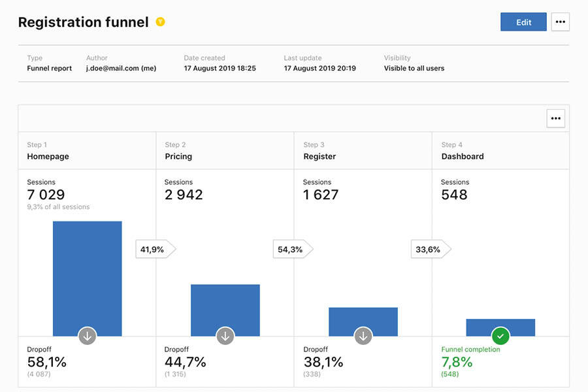This screenshot has width=588, height=392.
Task: Select the Register step bar
Action: pyautogui.click(x=363, y=322)
